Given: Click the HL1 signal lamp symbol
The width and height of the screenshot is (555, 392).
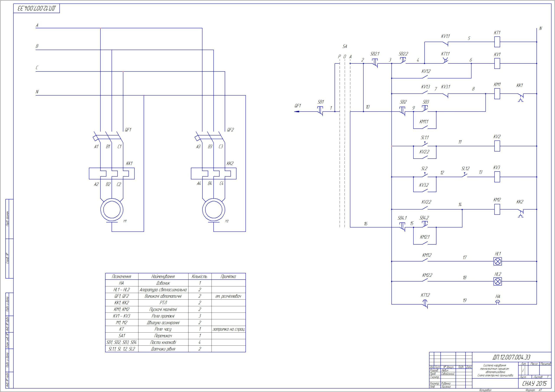Looking at the screenshot, I should pyautogui.click(x=498, y=261).
